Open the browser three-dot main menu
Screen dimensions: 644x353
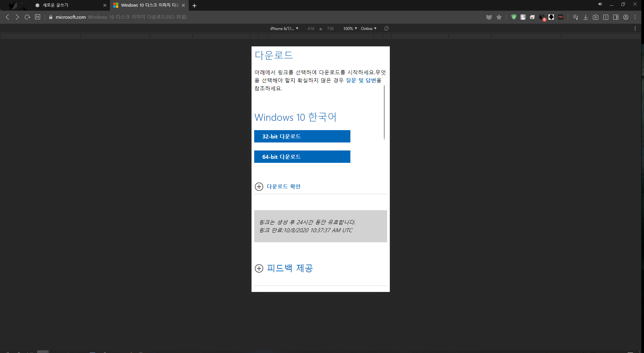pyautogui.click(x=635, y=17)
